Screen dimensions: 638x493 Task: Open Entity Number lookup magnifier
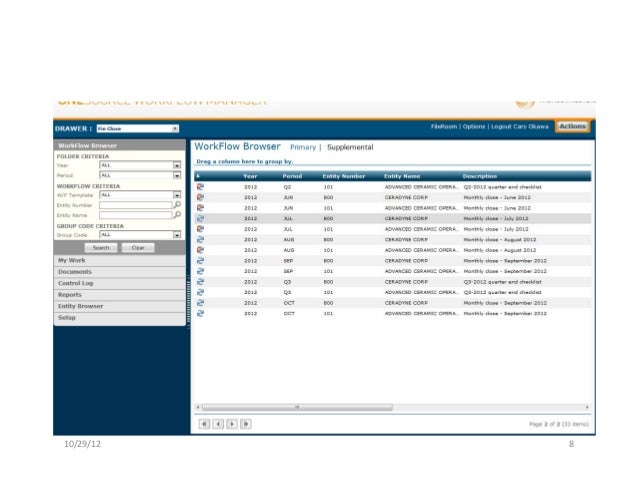click(177, 205)
